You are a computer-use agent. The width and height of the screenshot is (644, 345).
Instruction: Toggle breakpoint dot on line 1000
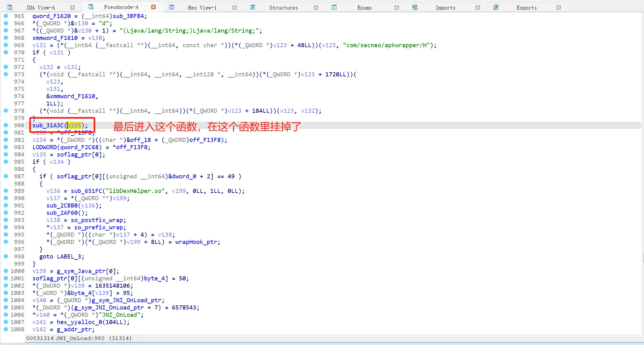click(6, 271)
